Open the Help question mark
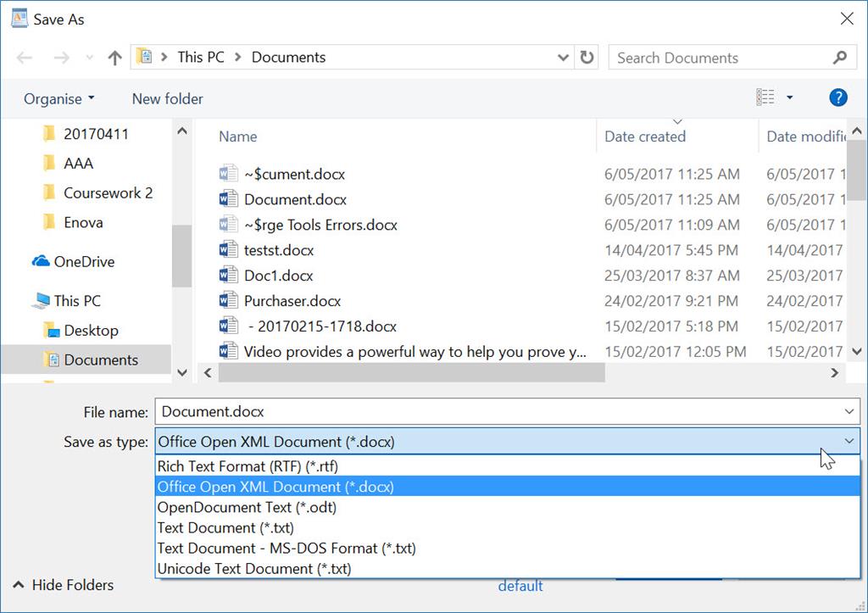The width and height of the screenshot is (868, 613). 838,98
